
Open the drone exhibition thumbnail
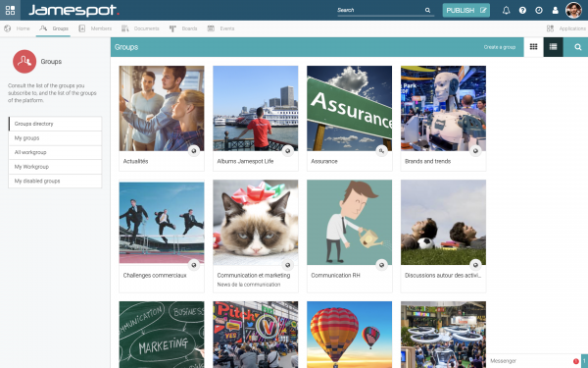(x=443, y=335)
